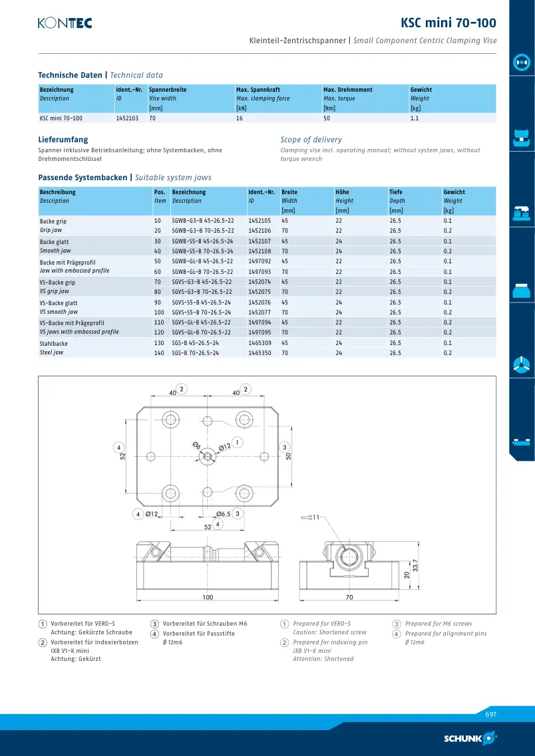Click ident number 1465350 for steel jaw
The image size is (535, 756).
(260, 353)
